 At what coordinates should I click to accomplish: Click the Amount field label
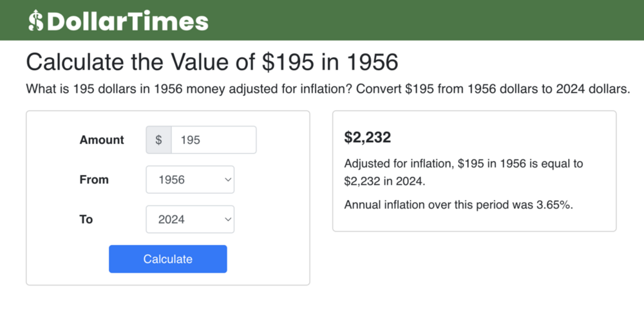coord(102,140)
